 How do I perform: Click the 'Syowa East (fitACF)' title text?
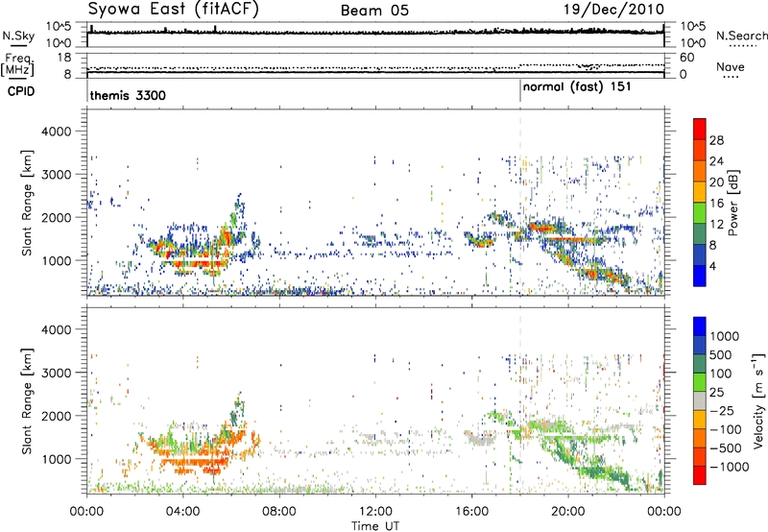point(173,10)
